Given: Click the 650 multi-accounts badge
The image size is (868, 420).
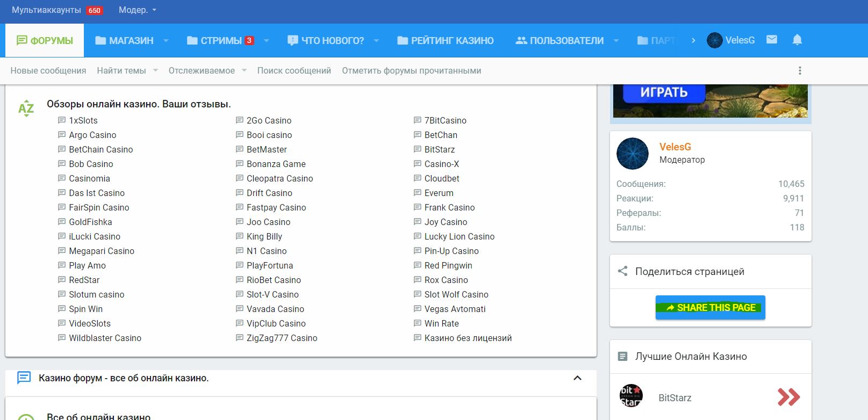Looking at the screenshot, I should (95, 10).
